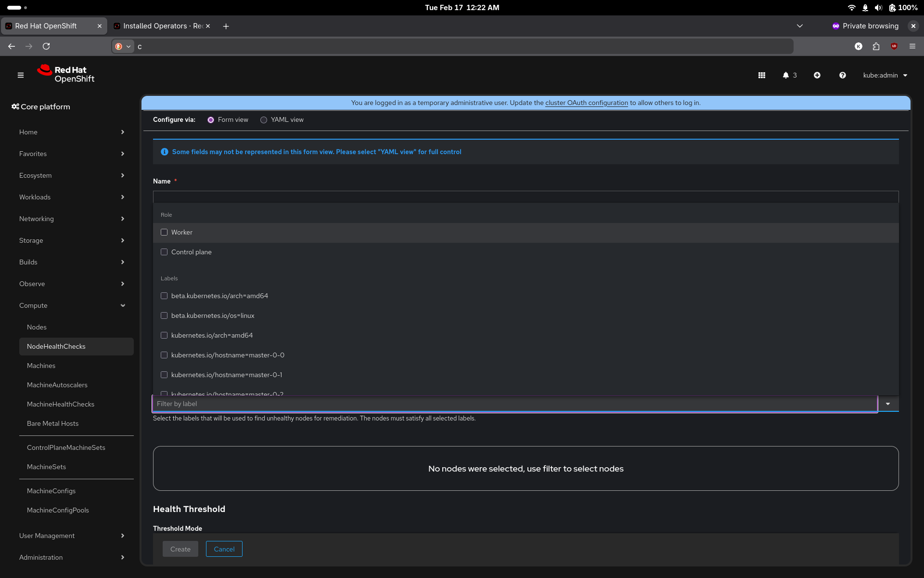Open the application launcher grid icon

[762, 75]
